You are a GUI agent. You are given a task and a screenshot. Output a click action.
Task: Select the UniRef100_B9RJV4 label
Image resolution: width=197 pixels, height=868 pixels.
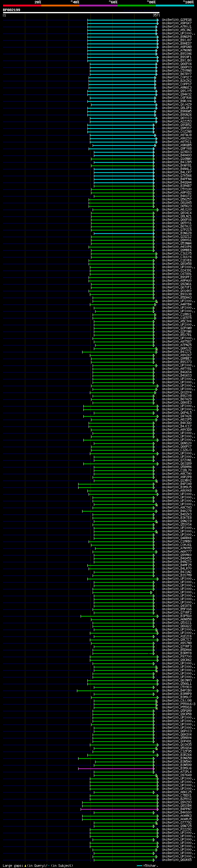click(176, 101)
